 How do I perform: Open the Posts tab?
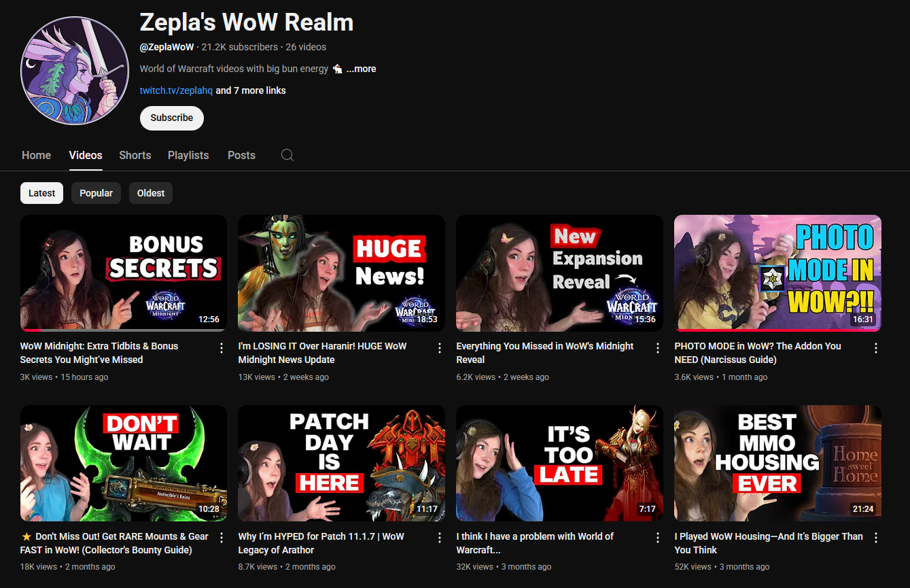[x=241, y=155]
